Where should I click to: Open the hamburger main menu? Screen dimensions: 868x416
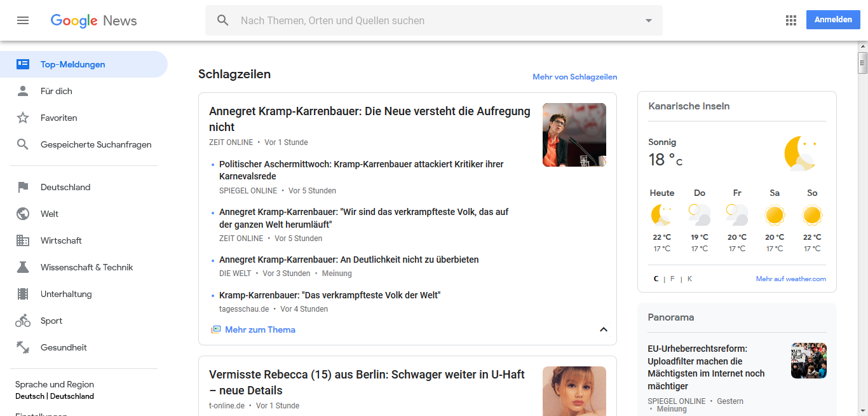[x=23, y=20]
